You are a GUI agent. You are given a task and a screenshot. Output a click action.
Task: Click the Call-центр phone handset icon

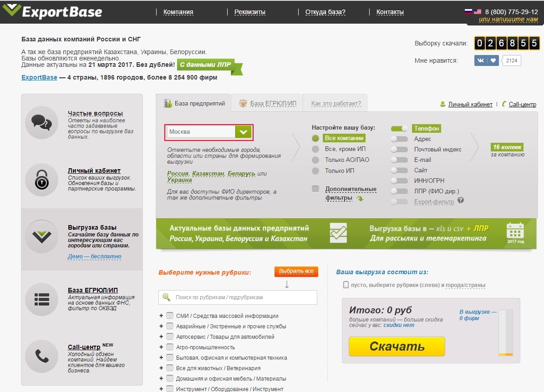[x=41, y=356]
